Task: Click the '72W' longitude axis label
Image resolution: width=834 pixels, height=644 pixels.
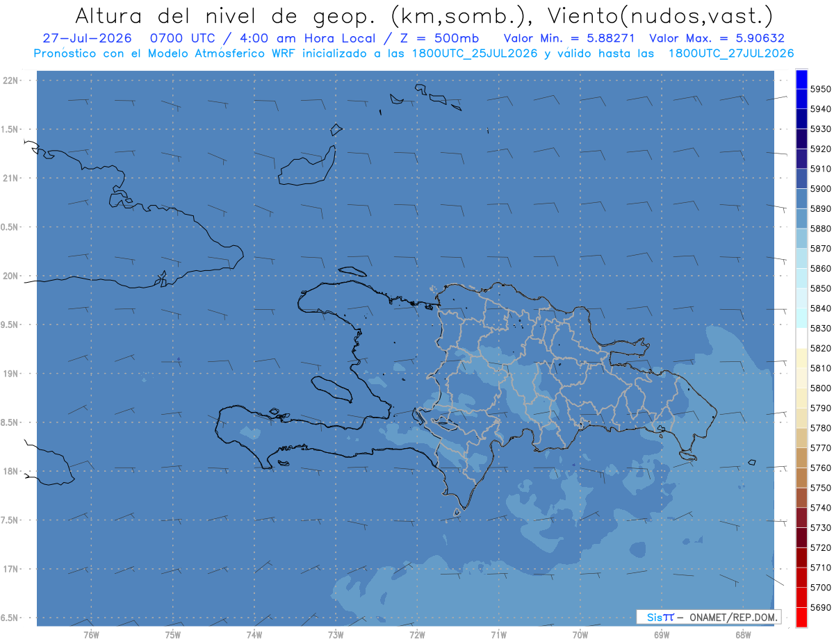Action: click(417, 635)
